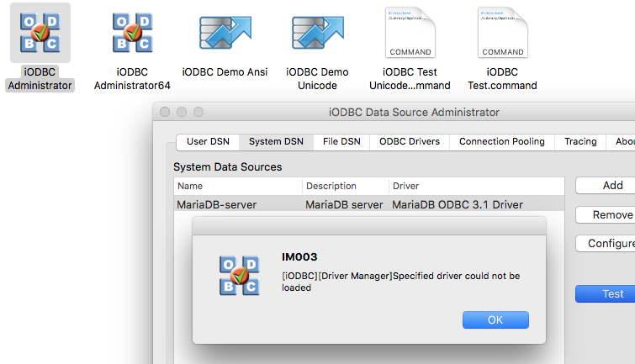Select the iODBC Demo Unicode icon
635x364 pixels.
click(318, 33)
